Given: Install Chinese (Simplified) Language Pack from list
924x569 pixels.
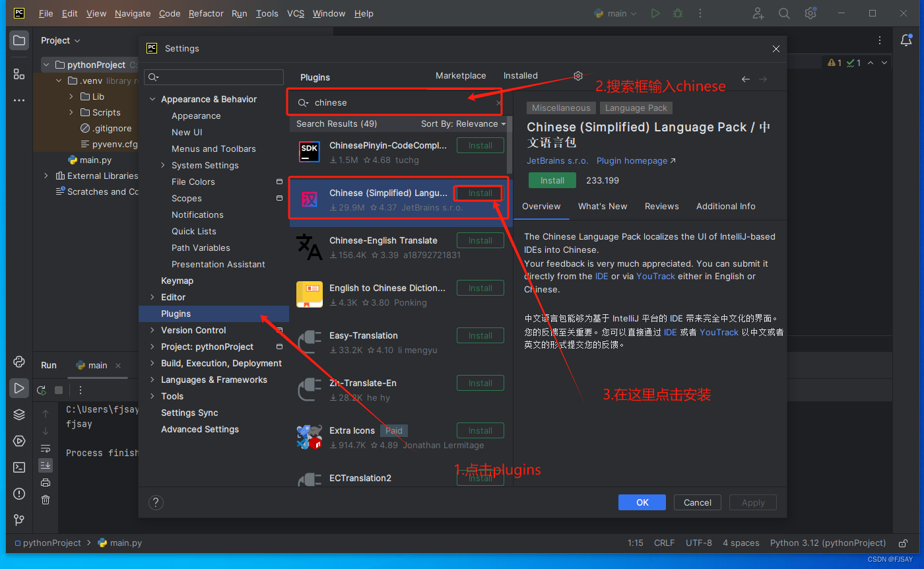Looking at the screenshot, I should pyautogui.click(x=480, y=193).
